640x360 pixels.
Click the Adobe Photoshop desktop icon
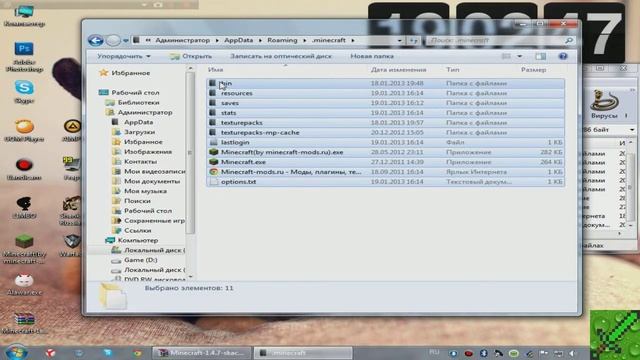coord(24,57)
